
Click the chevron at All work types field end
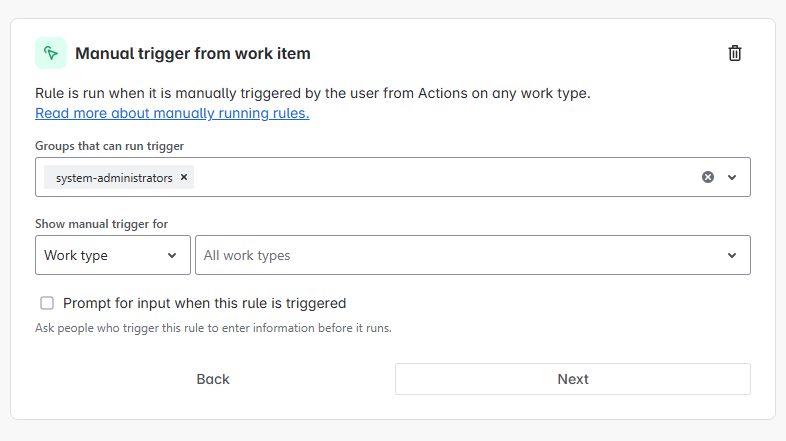pos(732,255)
